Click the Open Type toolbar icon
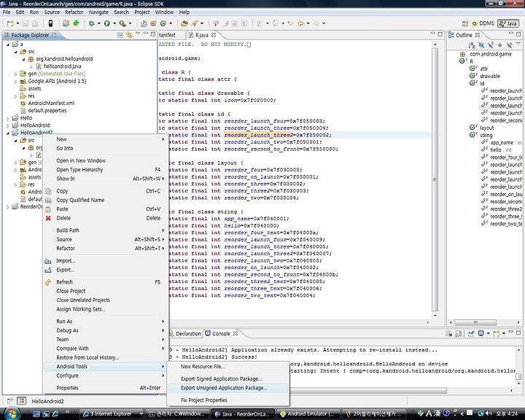Image resolution: width=525 pixels, height=420 pixels. point(184,23)
